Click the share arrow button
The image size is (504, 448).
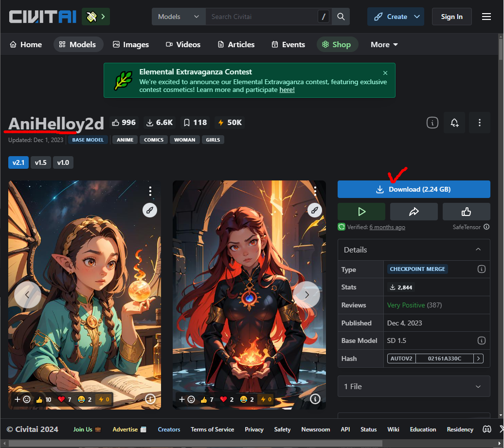[414, 212]
